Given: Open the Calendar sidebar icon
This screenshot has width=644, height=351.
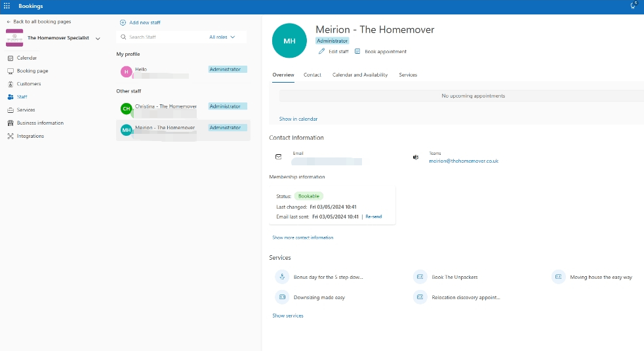Looking at the screenshot, I should coord(10,58).
